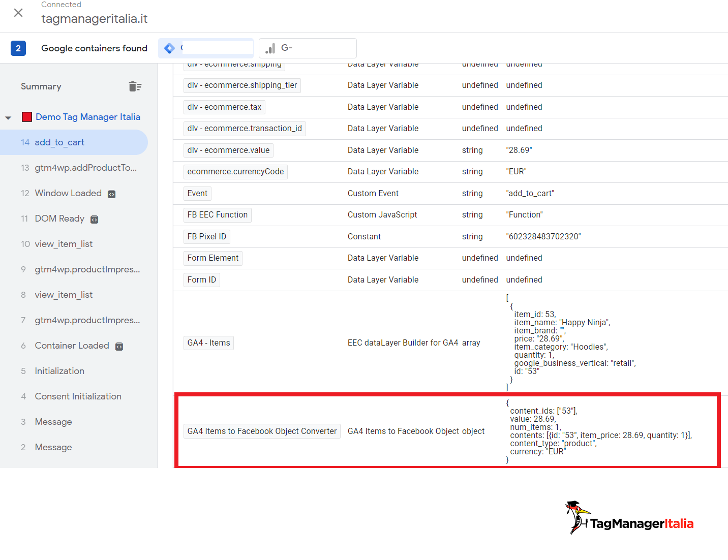The width and height of the screenshot is (728, 560).
Task: Click EEC dataLayer Builder for GA4 type
Action: (x=403, y=343)
